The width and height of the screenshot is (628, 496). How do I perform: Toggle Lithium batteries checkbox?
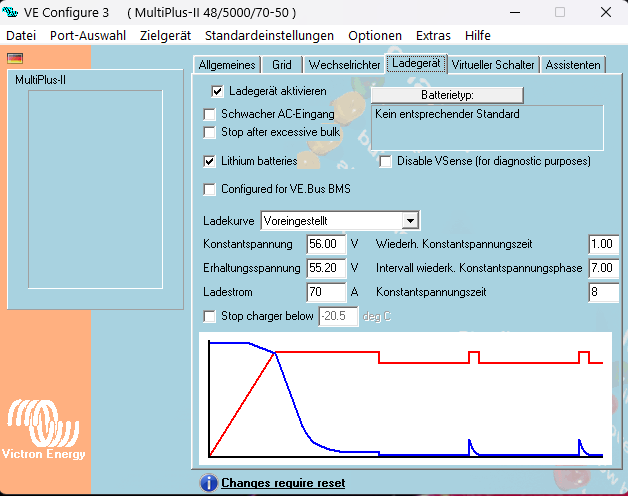[209, 161]
